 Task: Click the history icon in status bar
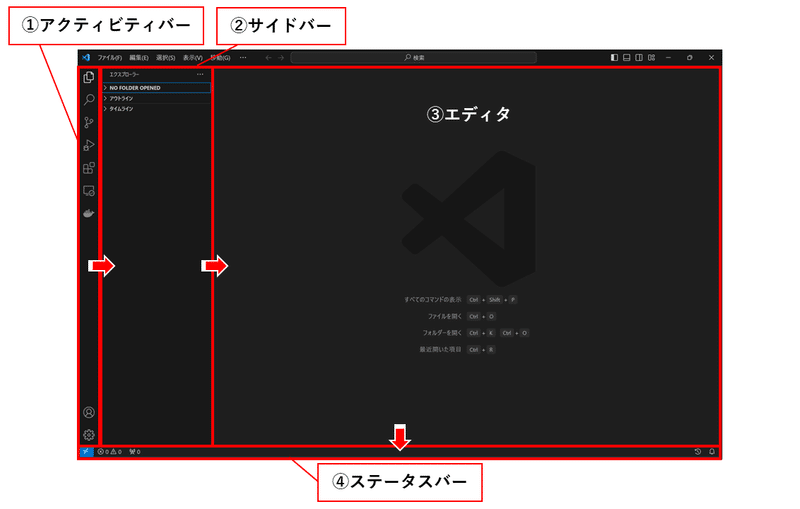698,452
